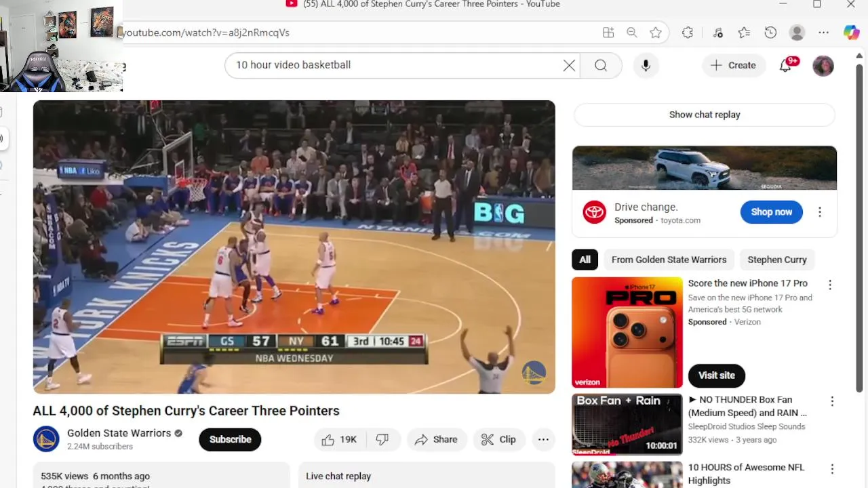This screenshot has width=868, height=488.
Task: Select From Golden State Warriors chip
Action: (669, 260)
